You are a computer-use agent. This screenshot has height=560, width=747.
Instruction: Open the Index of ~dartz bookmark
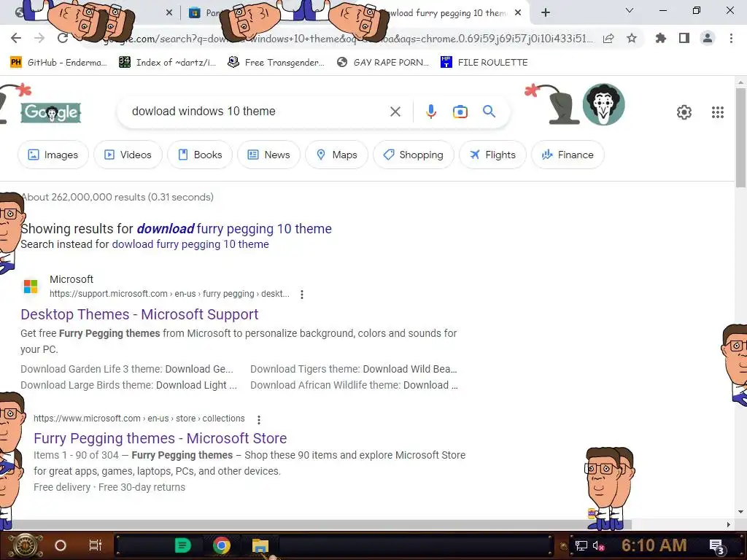[167, 63]
